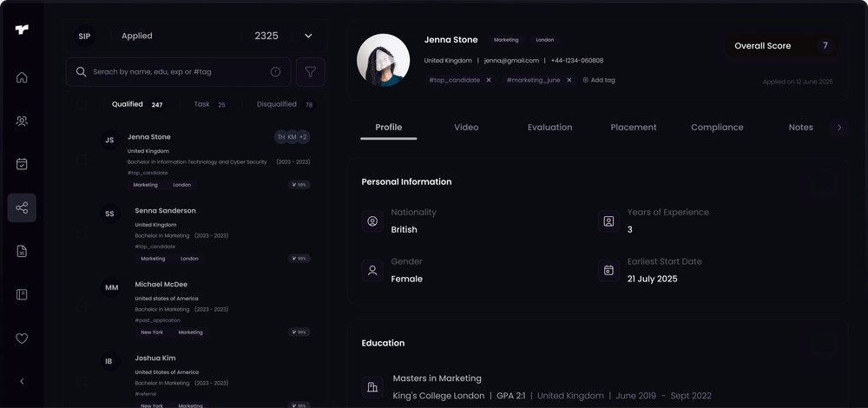Select Senna Sanderson in the candidate list
Viewport: 868px width, 408px height.
tap(166, 211)
